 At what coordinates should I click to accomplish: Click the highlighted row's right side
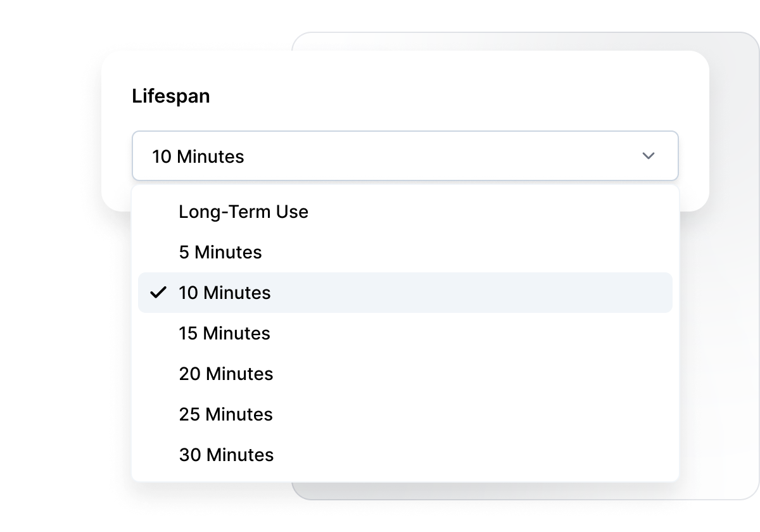tap(570, 293)
